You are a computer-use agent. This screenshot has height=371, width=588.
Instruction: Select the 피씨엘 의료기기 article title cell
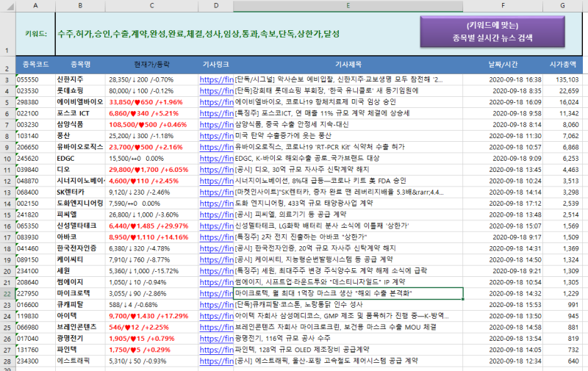click(348, 215)
